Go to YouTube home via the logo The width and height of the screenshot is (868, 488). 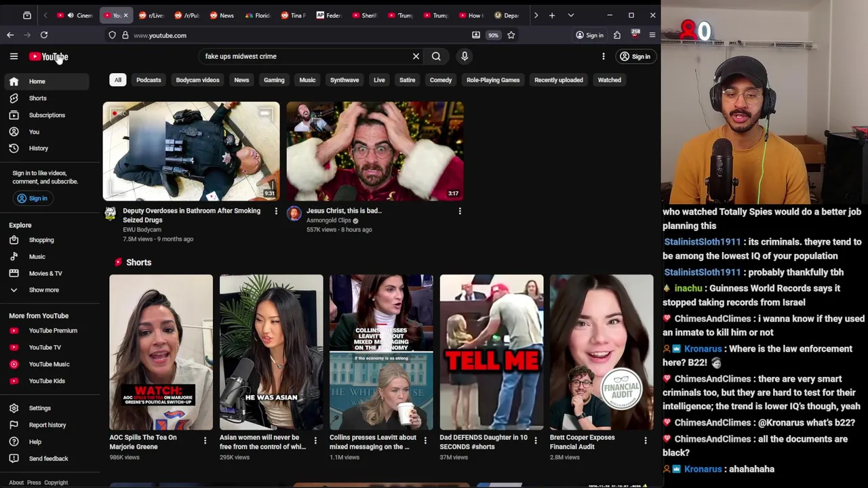[48, 56]
